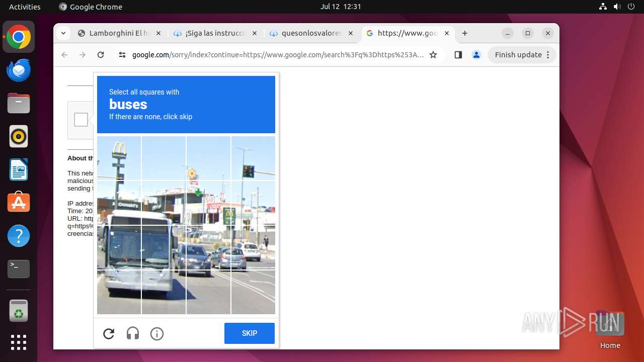Screen dimensions: 644x362
Task: Go forward in Chrome history
Action: (x=83, y=55)
